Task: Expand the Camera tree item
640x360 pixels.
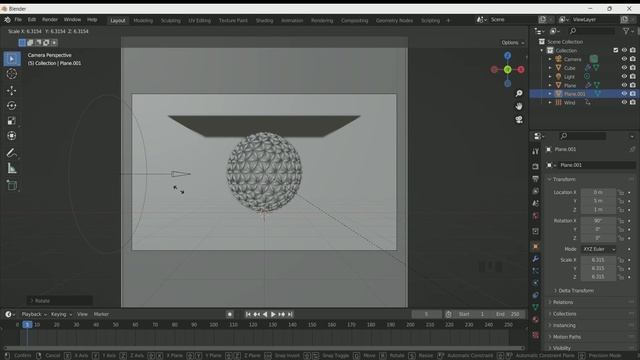Action: coord(550,59)
